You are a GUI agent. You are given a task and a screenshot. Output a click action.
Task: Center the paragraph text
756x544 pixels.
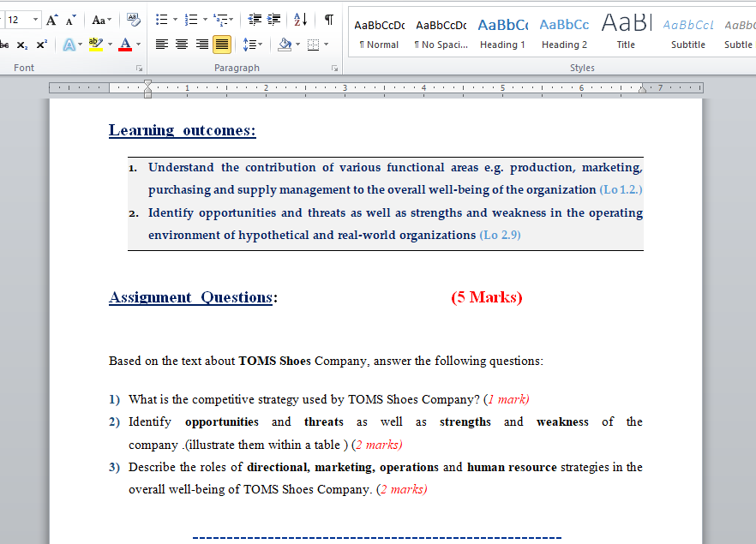(182, 45)
